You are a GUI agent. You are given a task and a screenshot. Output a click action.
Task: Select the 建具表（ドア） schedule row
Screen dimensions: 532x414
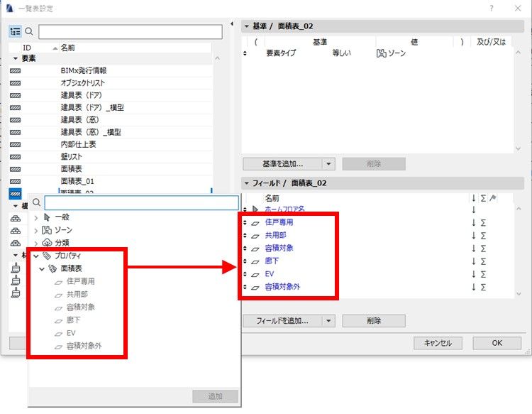[111, 95]
